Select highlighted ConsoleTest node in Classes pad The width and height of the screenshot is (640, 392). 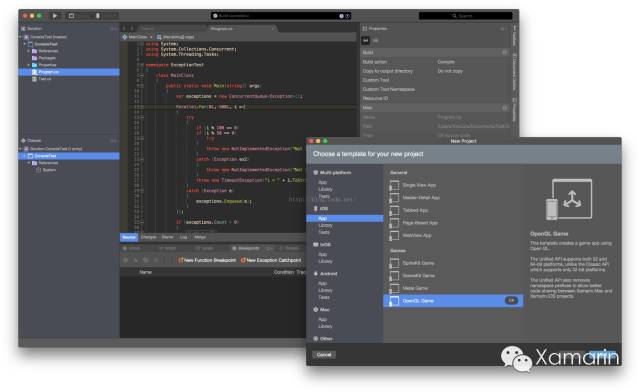[69, 156]
